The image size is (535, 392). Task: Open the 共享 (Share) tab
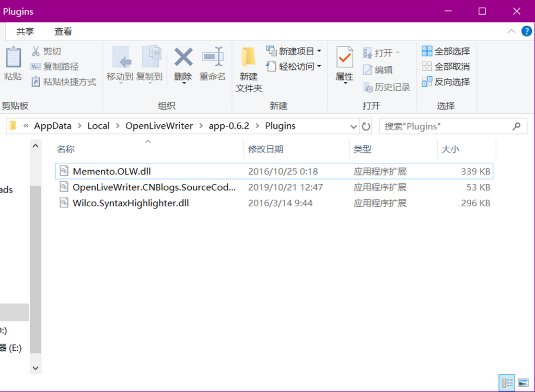(26, 31)
